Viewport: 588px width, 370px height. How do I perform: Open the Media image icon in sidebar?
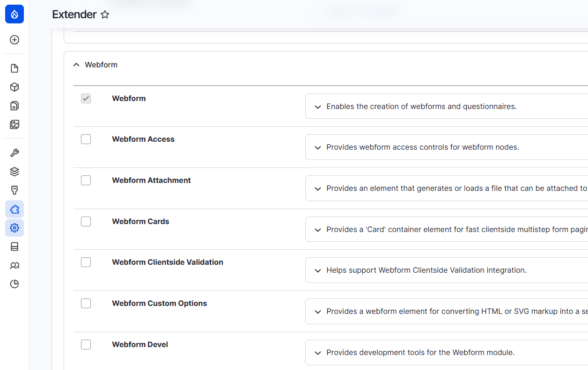(15, 124)
